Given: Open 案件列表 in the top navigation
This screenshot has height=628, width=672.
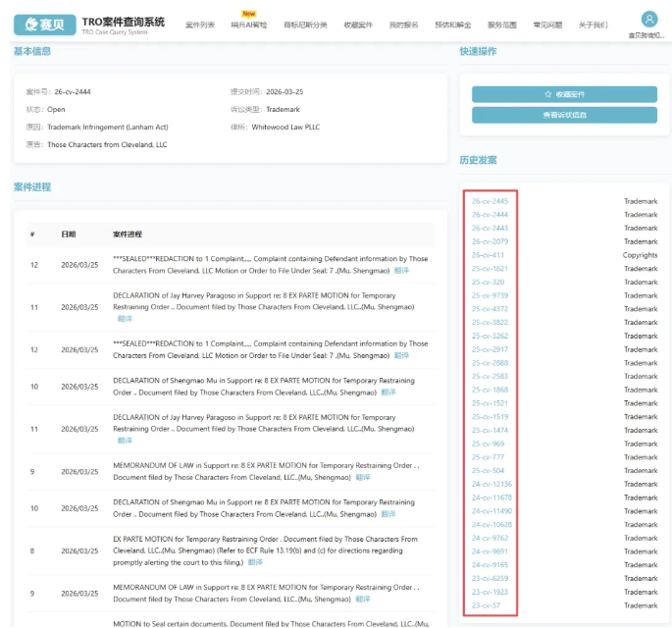Looking at the screenshot, I should click(x=200, y=25).
